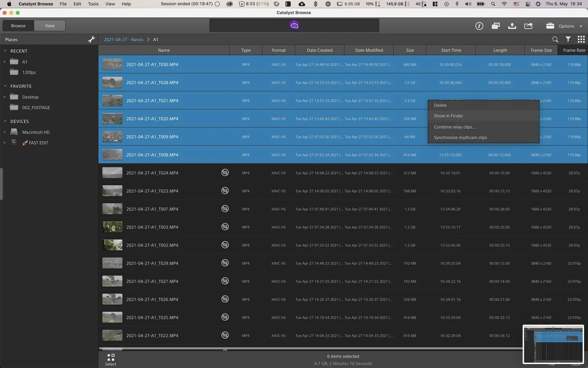
Task: Expand the A1 folder in Recent
Action: coord(5,62)
